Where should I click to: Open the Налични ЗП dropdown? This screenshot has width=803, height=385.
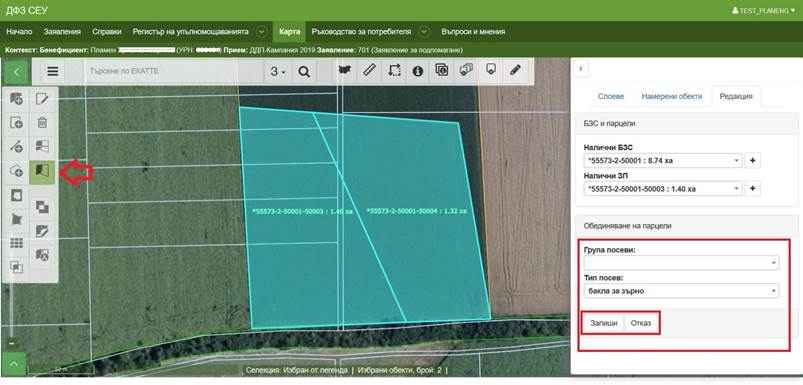(663, 189)
